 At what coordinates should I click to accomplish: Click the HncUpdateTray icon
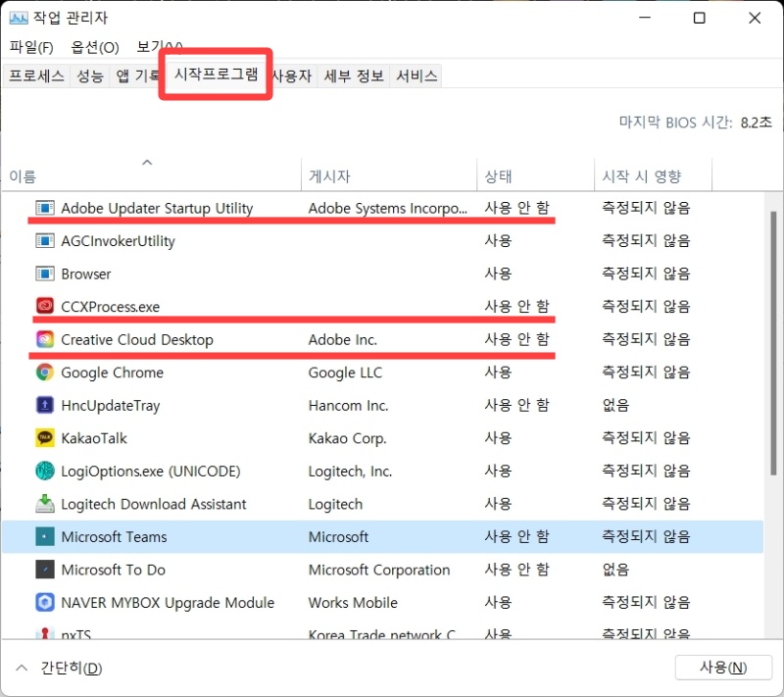tap(45, 405)
